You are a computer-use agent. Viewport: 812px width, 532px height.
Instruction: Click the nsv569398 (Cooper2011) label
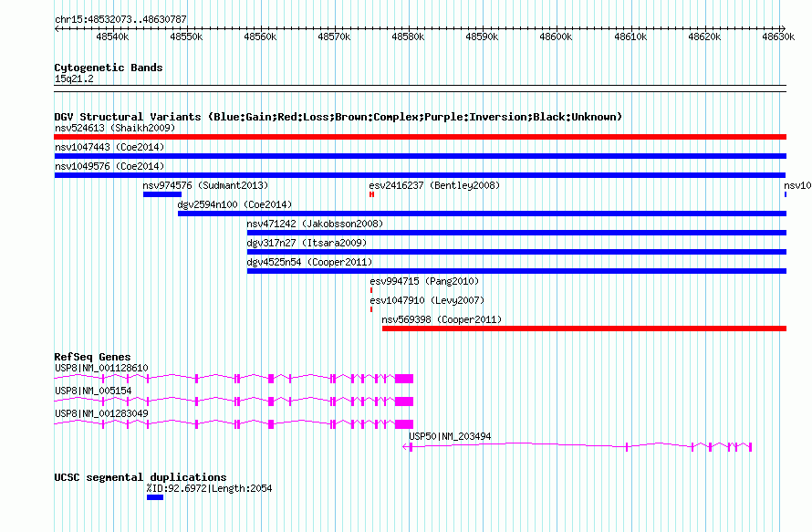(x=442, y=319)
